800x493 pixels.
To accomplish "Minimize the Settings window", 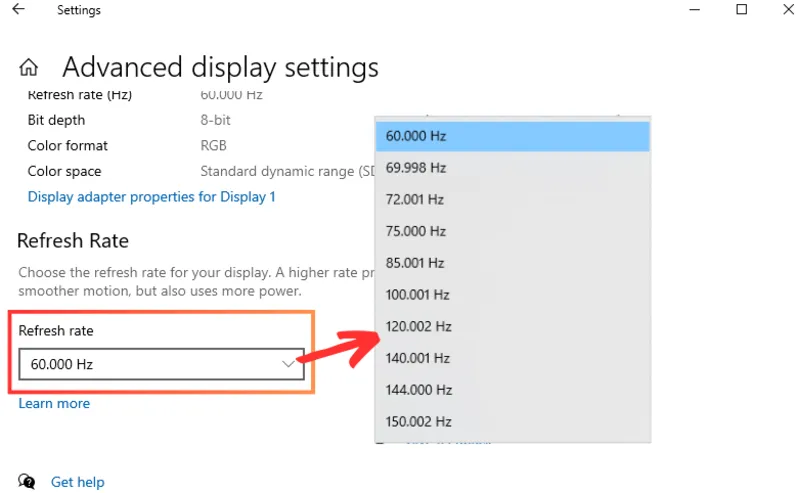I will [x=694, y=9].
